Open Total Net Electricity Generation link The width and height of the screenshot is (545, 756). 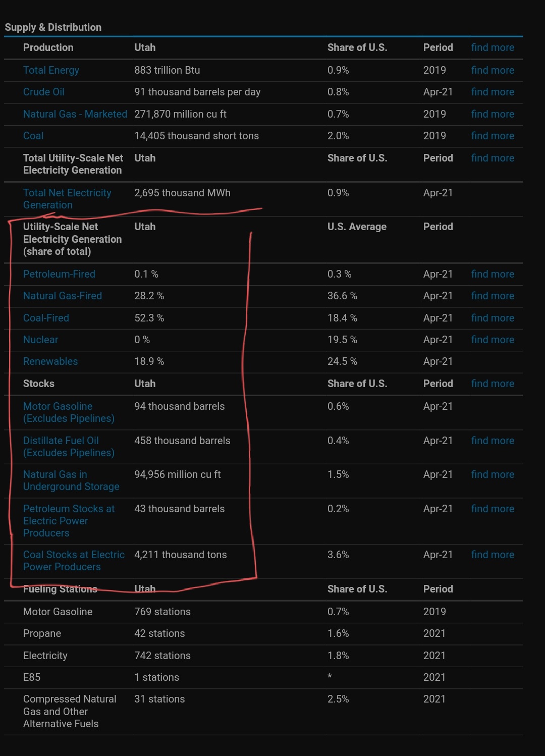[67, 199]
